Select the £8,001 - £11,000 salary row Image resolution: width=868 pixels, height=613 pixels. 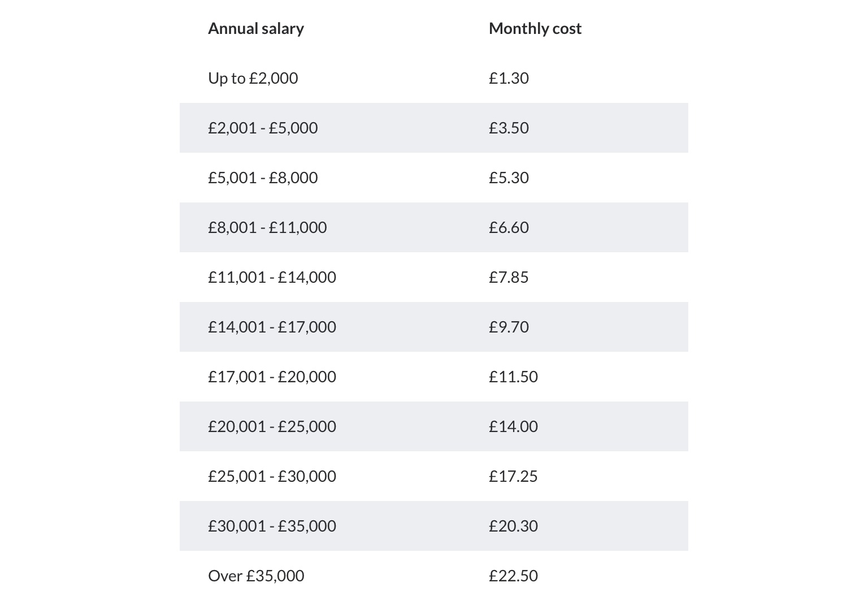(x=267, y=227)
